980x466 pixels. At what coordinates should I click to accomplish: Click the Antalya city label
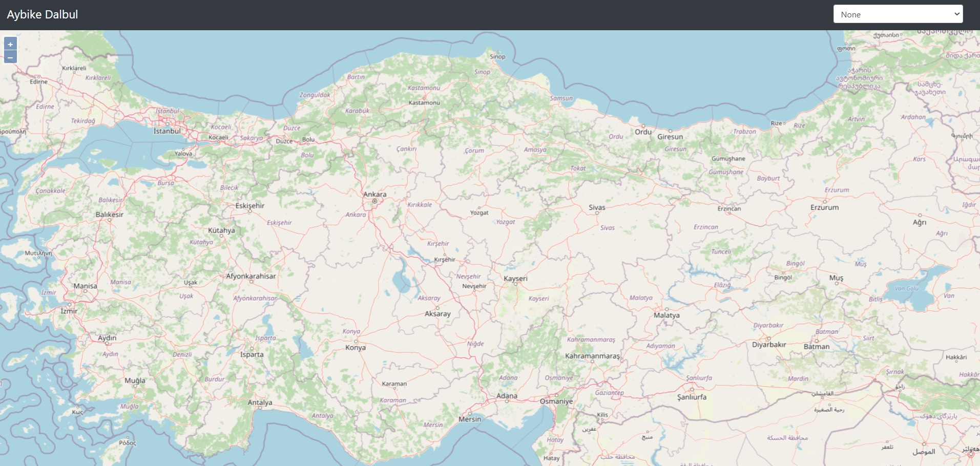click(x=260, y=403)
